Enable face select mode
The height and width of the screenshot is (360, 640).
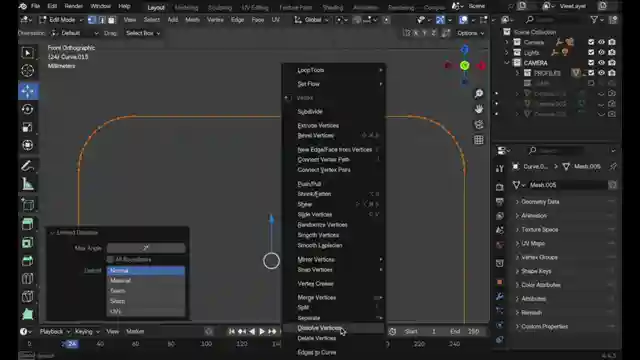coord(112,20)
